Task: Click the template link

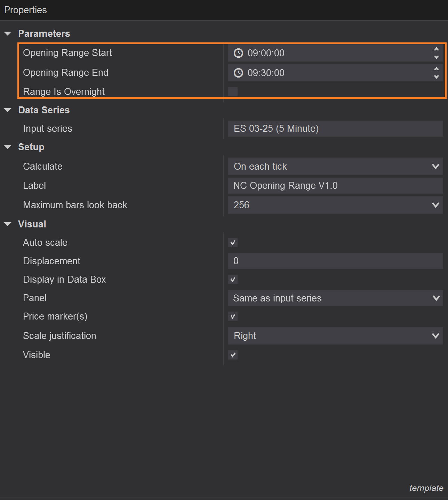Action: click(x=426, y=488)
